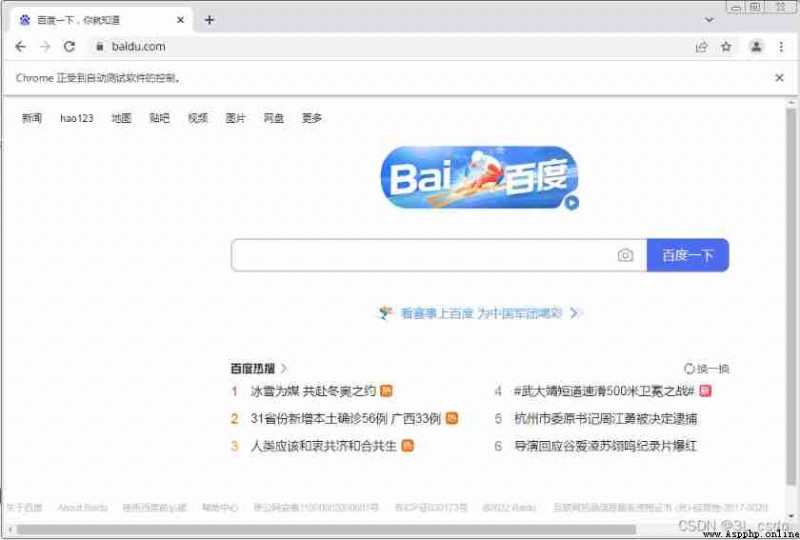Click the 看赛事上百度 promo link
The height and width of the screenshot is (540, 800).
(482, 313)
